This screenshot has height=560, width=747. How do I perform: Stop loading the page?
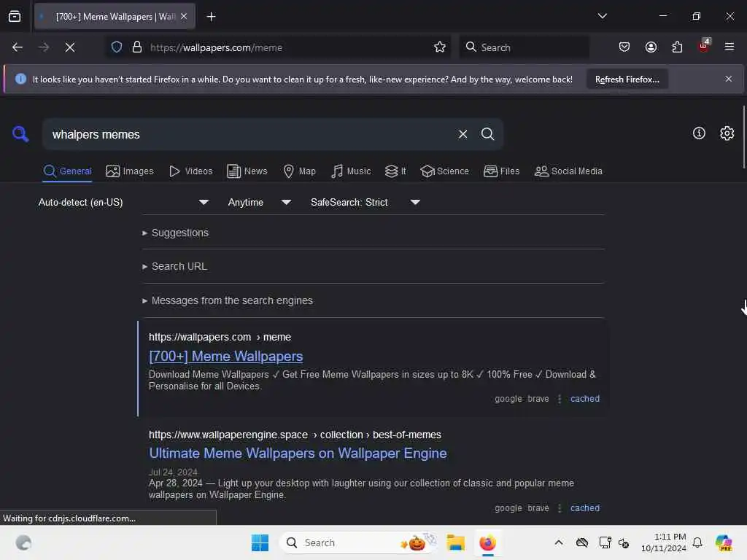[70, 47]
